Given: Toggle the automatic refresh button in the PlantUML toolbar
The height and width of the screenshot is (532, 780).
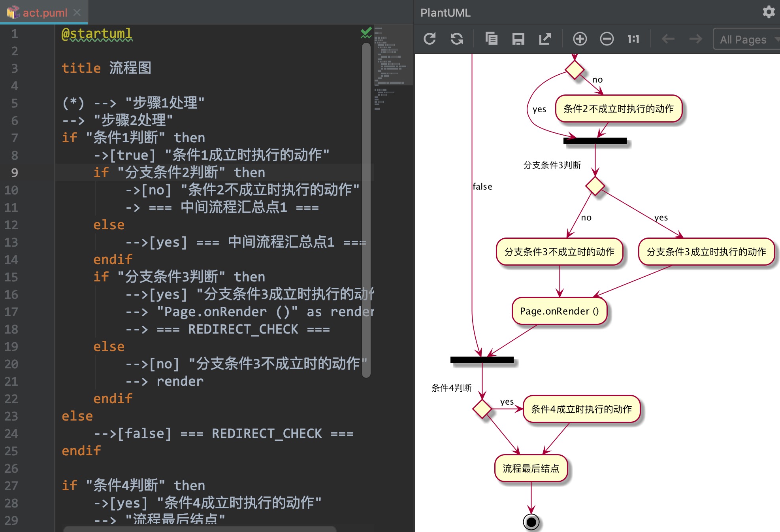Looking at the screenshot, I should pyautogui.click(x=457, y=39).
